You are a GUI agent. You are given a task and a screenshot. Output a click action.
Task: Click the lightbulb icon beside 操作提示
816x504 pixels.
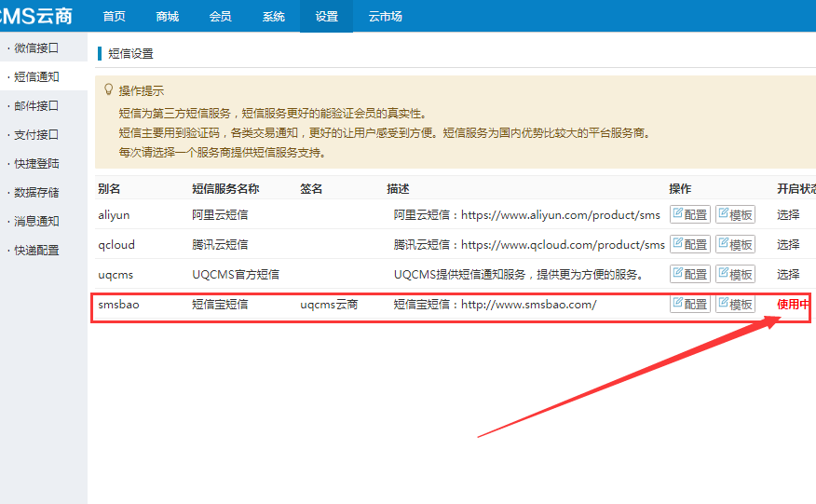click(108, 89)
